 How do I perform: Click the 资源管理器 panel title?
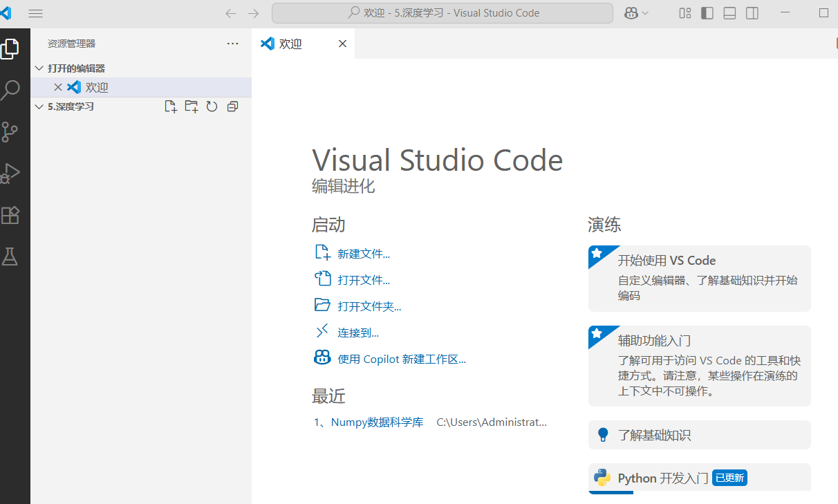(71, 44)
